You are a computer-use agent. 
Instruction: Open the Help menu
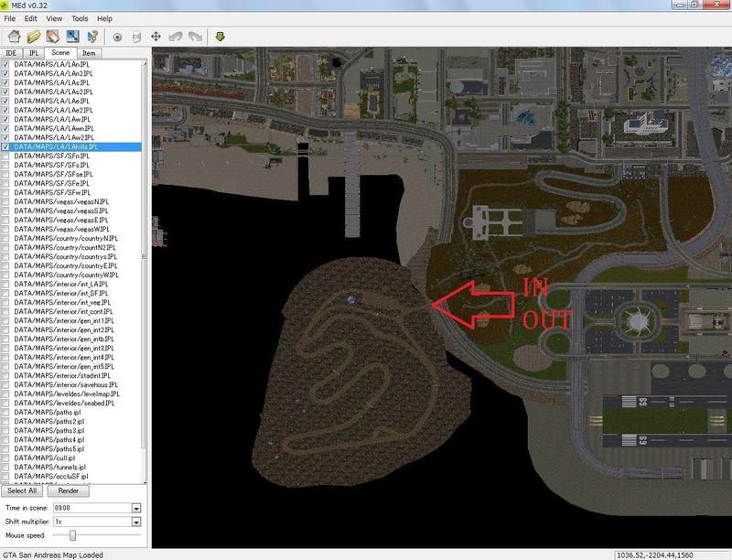(x=104, y=18)
